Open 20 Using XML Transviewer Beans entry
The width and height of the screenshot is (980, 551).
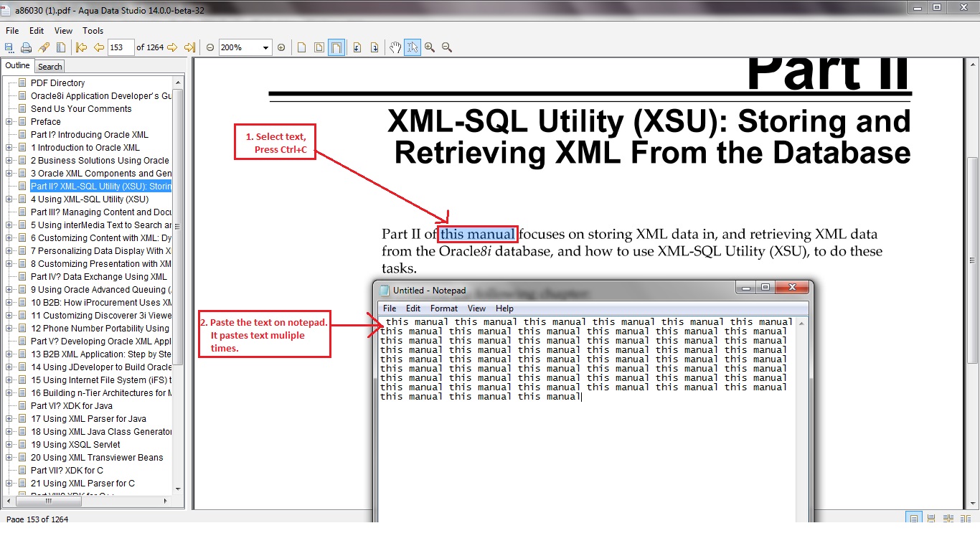pos(97,458)
